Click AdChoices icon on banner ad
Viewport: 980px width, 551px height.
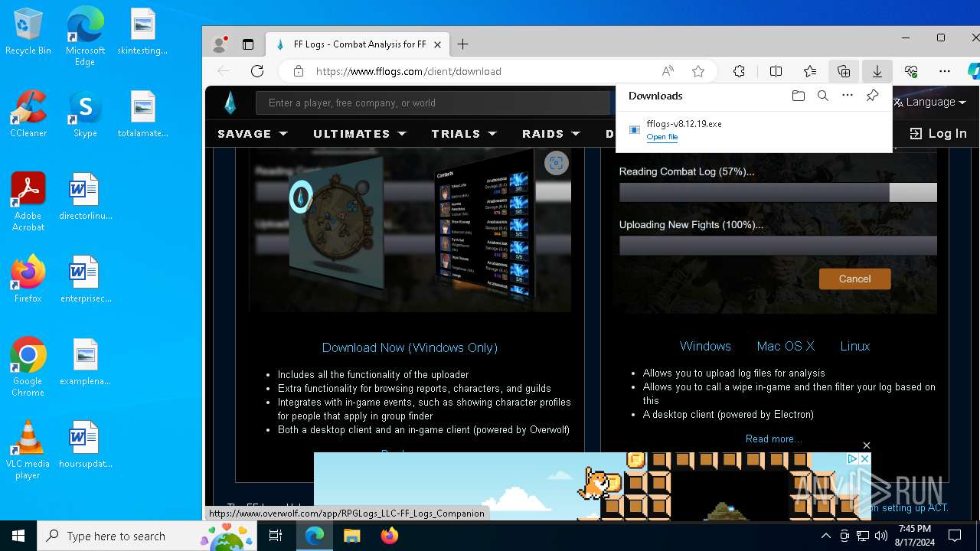[852, 458]
